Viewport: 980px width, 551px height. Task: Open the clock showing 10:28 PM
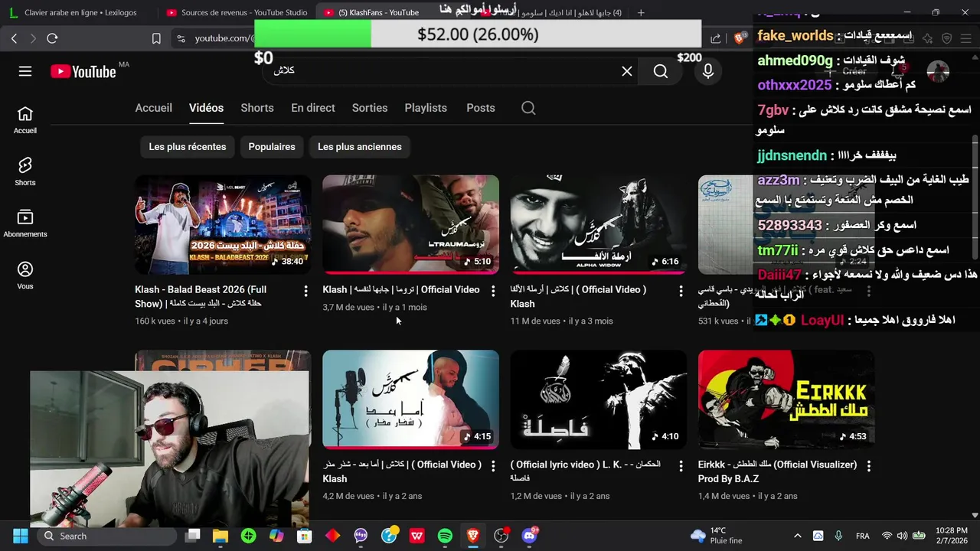click(x=951, y=536)
